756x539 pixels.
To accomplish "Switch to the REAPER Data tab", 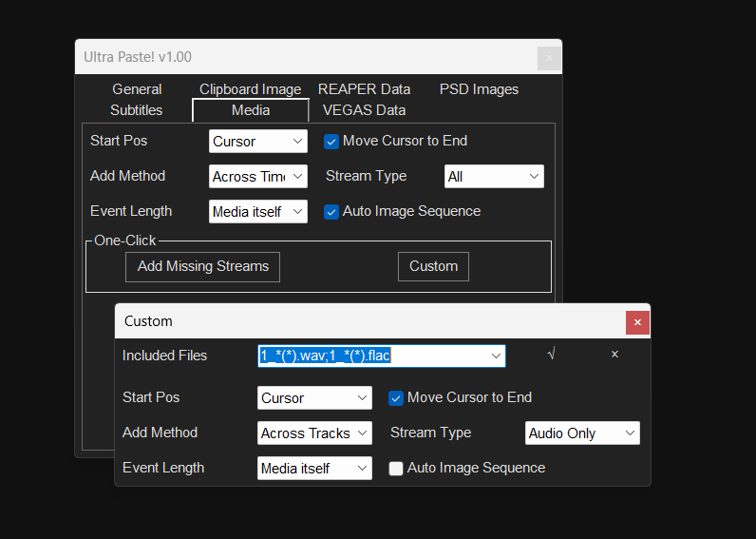I will 364,89.
